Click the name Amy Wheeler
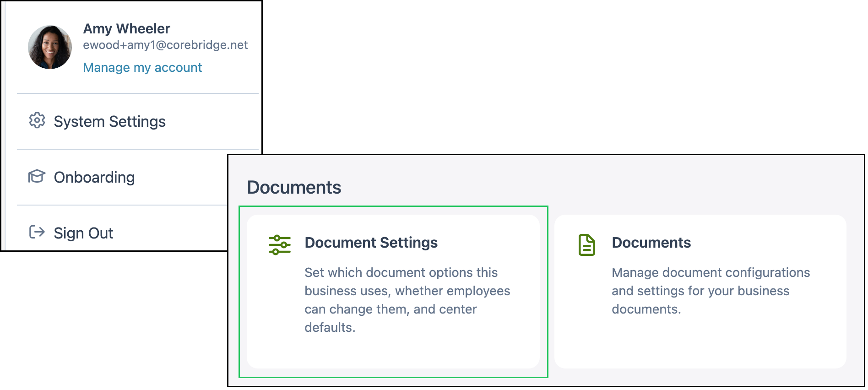 click(x=127, y=29)
